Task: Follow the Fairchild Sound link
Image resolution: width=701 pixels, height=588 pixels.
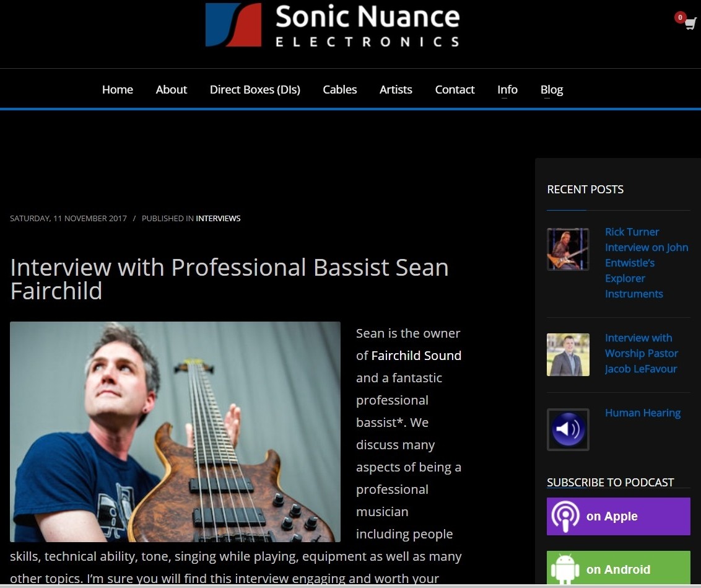Action: click(417, 356)
